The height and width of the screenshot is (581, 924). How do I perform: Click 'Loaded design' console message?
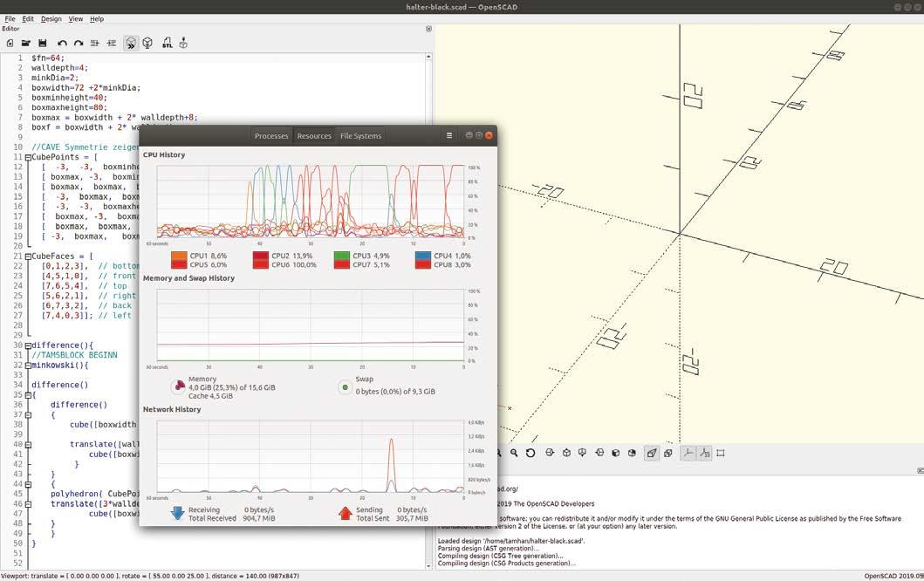pyautogui.click(x=511, y=540)
